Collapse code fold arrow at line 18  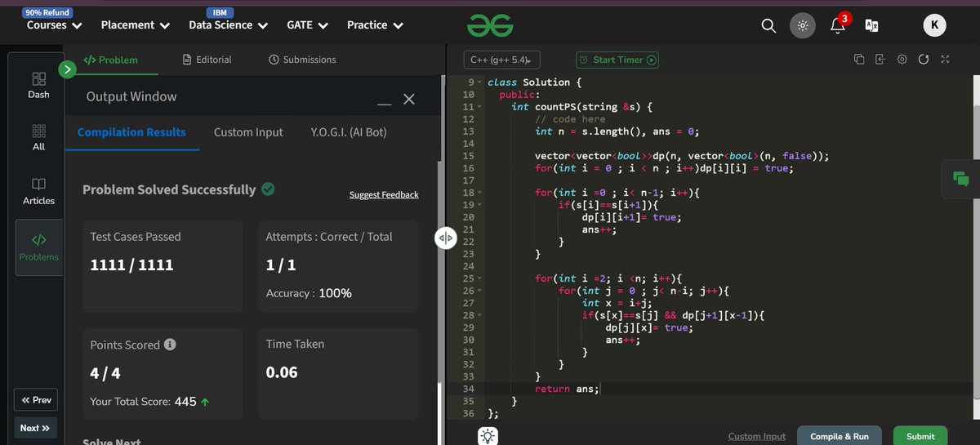(x=481, y=193)
